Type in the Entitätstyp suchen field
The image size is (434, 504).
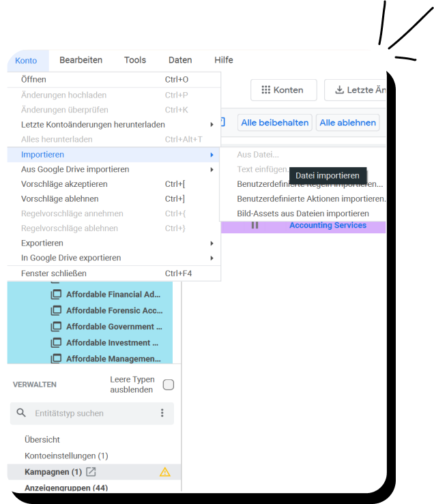point(92,413)
